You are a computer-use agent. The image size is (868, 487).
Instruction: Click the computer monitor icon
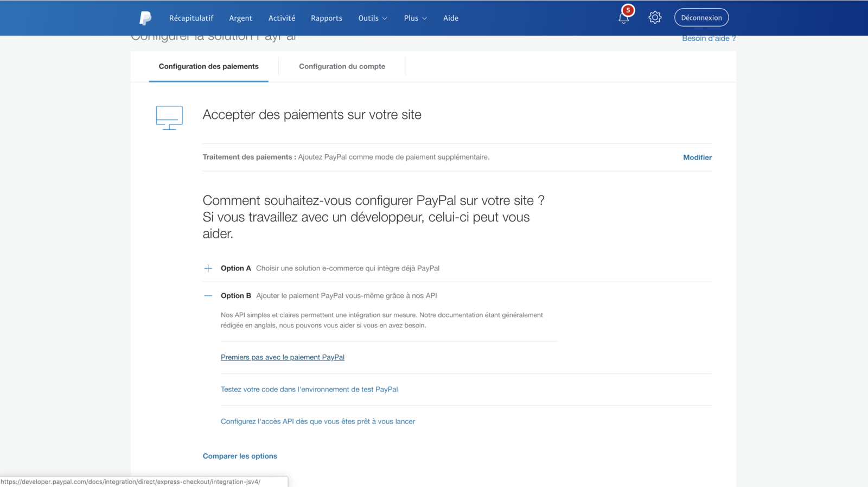click(169, 117)
